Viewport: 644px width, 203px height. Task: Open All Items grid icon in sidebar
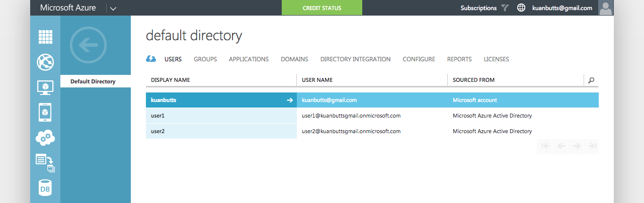pos(46,37)
